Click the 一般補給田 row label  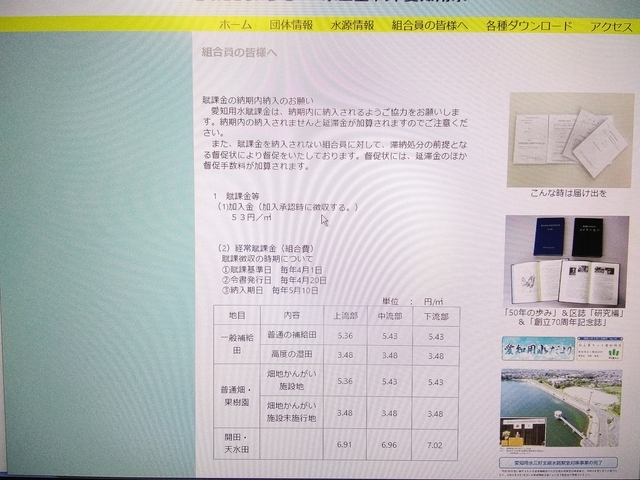(237, 344)
